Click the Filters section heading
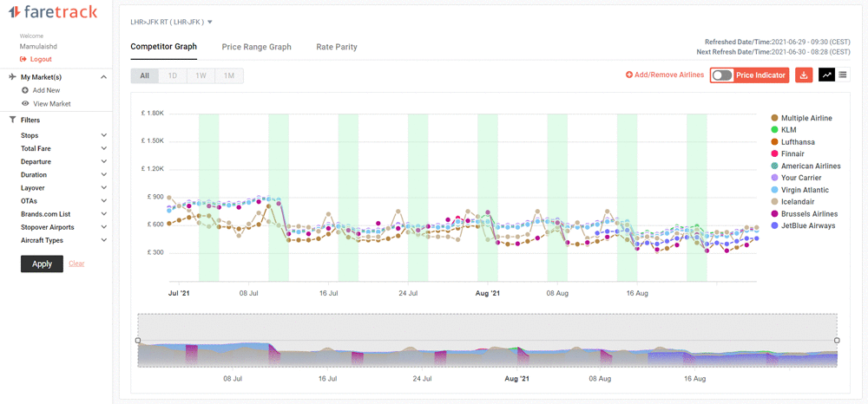The image size is (868, 404). coord(30,120)
